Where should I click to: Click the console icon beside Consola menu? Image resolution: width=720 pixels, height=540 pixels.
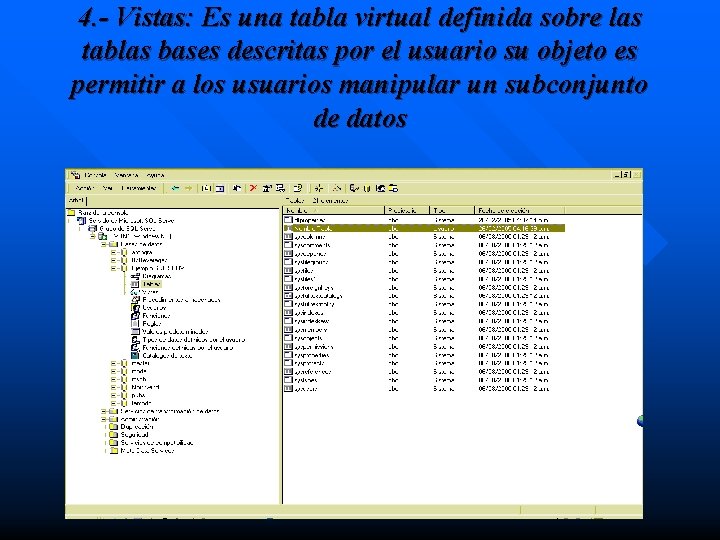pos(76,175)
